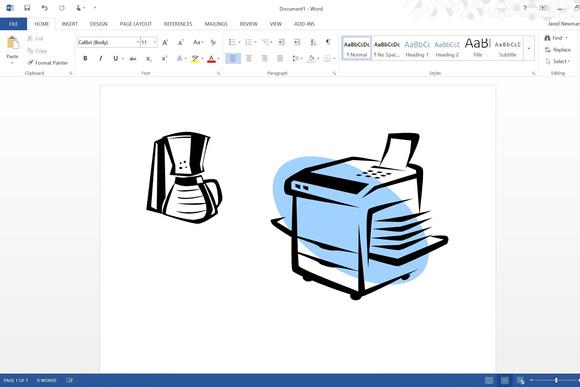Screen dimensions: 580x387
Task: Click the Grow Font icon
Action: [165, 43]
